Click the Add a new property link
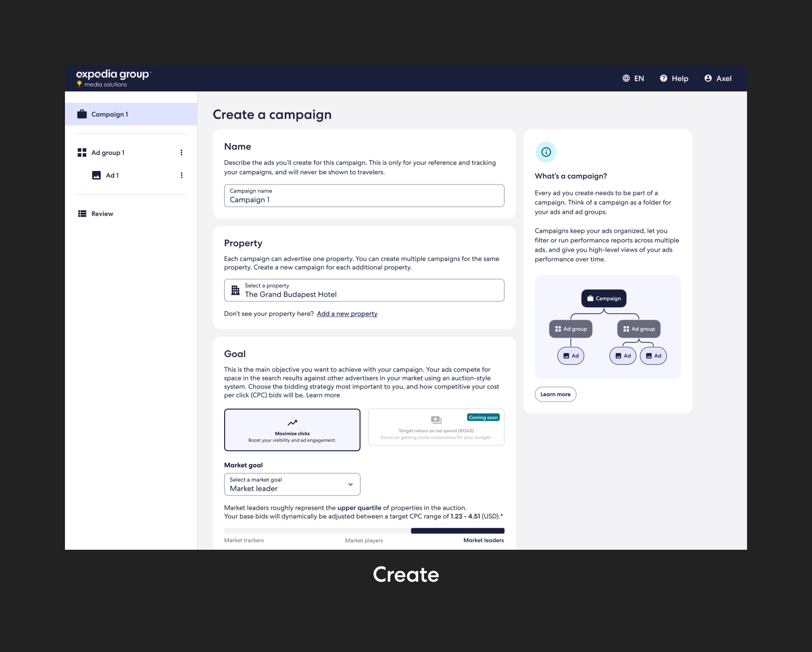Image resolution: width=812 pixels, height=652 pixels. [x=347, y=313]
